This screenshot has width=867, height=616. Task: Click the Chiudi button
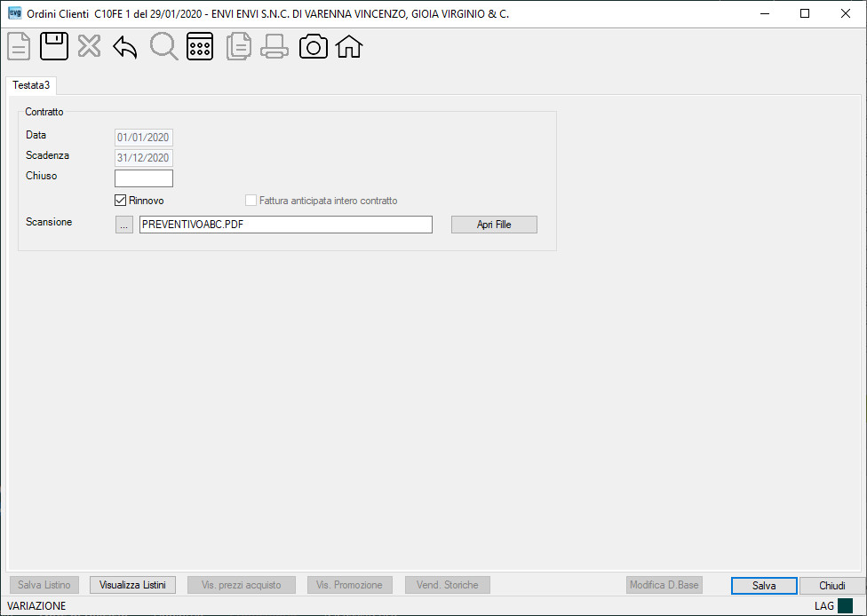click(832, 586)
